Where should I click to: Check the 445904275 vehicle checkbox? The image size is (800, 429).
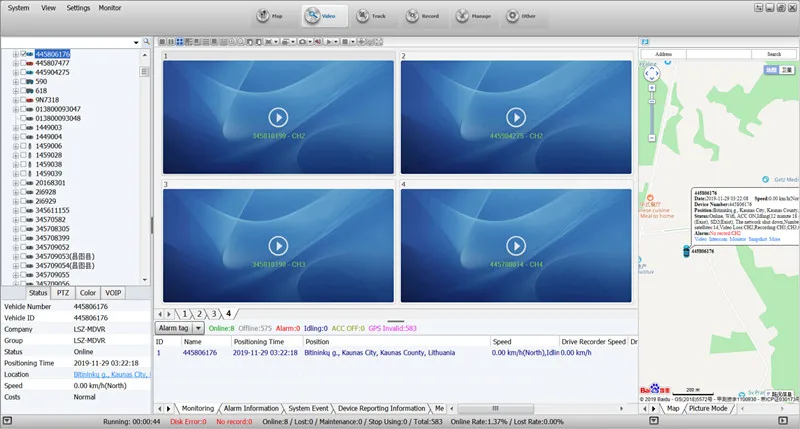coord(23,72)
